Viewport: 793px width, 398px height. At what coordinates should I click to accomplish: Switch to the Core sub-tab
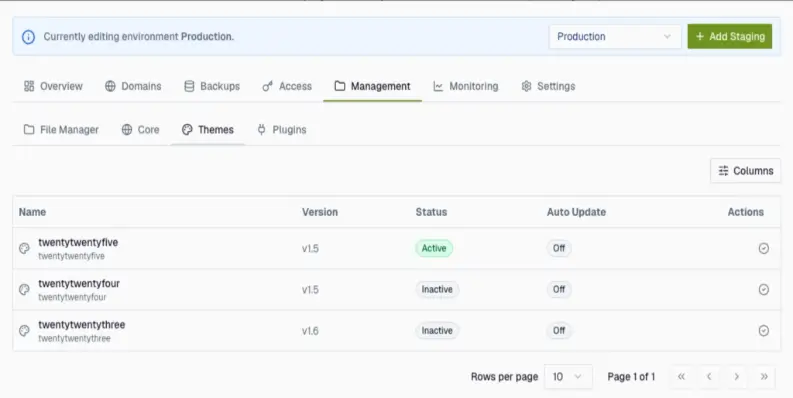[x=141, y=130]
